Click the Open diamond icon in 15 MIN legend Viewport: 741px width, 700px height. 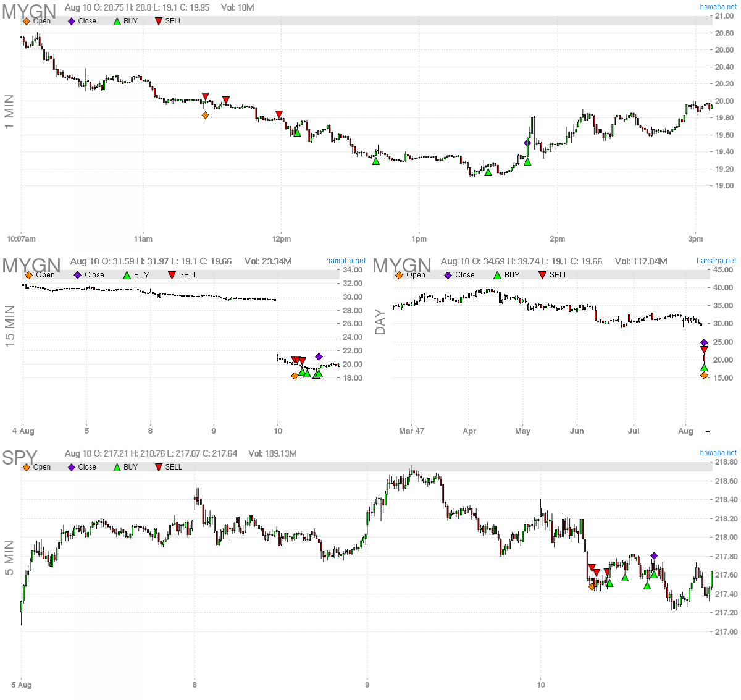(x=28, y=275)
